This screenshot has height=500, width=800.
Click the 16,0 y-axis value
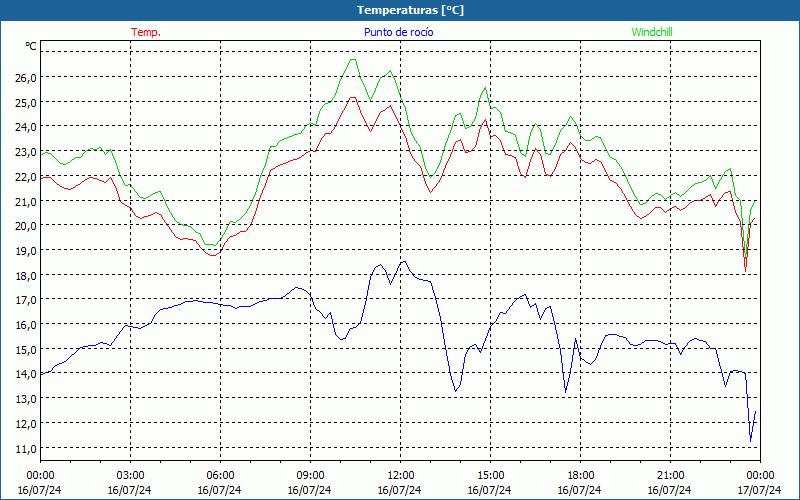26,326
